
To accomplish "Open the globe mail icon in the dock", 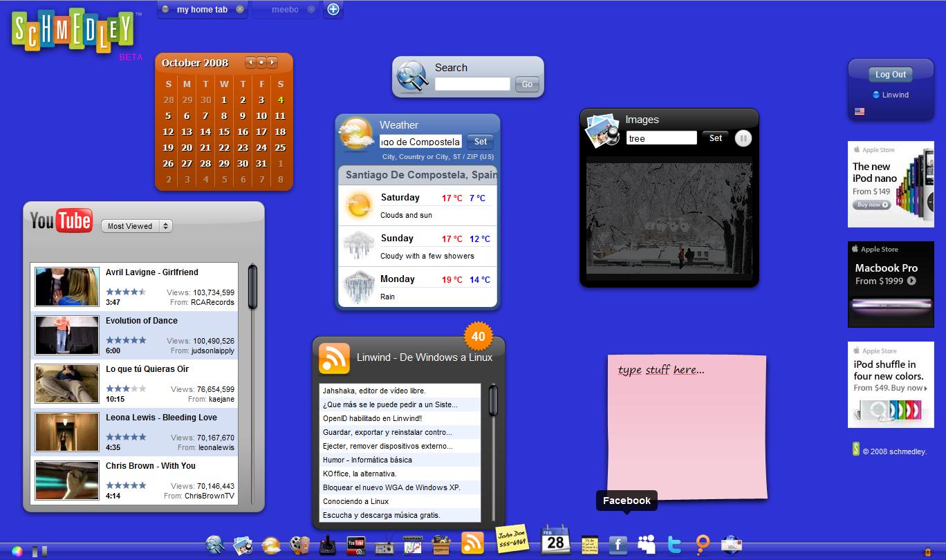I will 731,545.
